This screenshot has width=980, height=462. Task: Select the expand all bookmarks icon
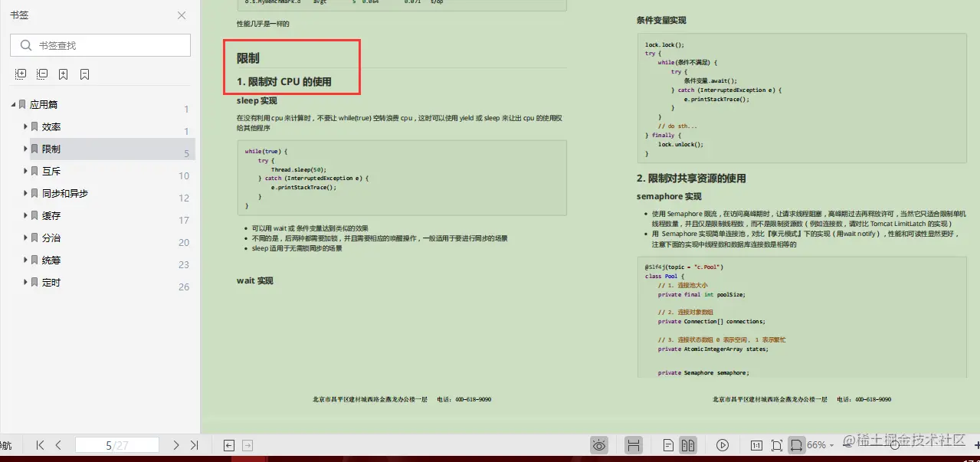point(19,74)
